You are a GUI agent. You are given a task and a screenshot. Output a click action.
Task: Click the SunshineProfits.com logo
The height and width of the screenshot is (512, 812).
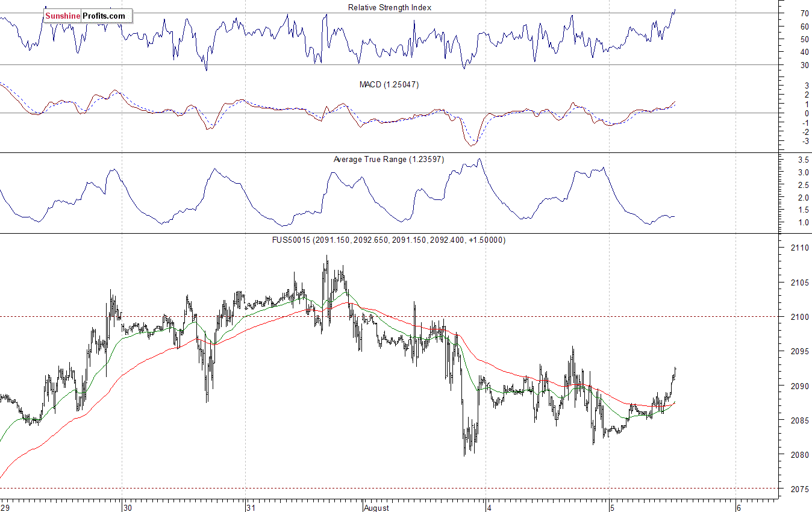[87, 16]
